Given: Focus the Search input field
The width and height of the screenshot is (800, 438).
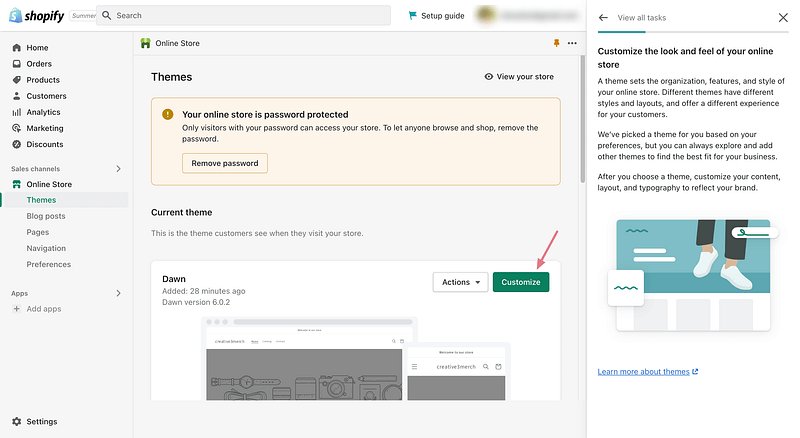Looking at the screenshot, I should tap(243, 15).
